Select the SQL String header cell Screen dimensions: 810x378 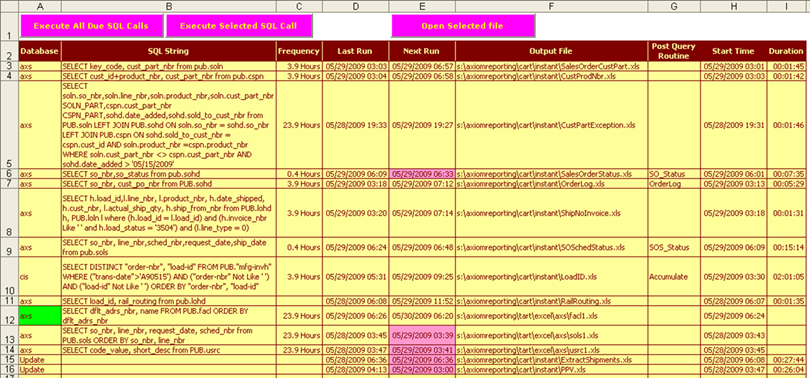tap(168, 51)
